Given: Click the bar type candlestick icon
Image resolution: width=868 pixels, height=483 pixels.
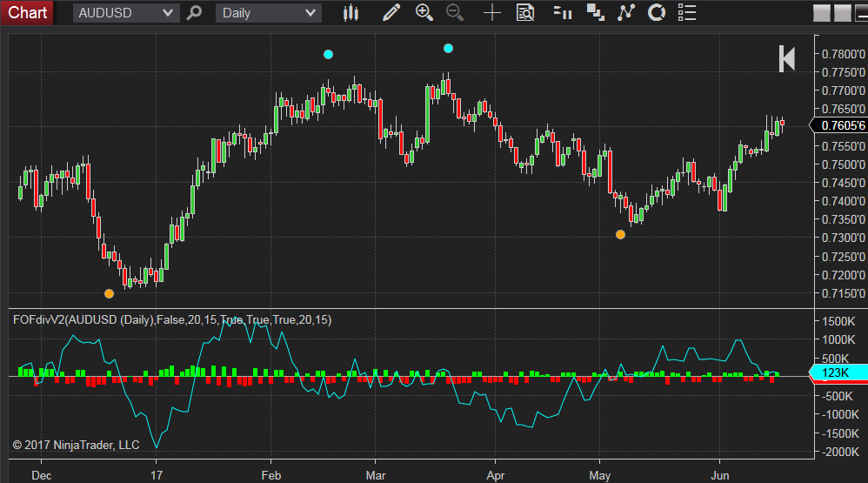Looking at the screenshot, I should 351,13.
